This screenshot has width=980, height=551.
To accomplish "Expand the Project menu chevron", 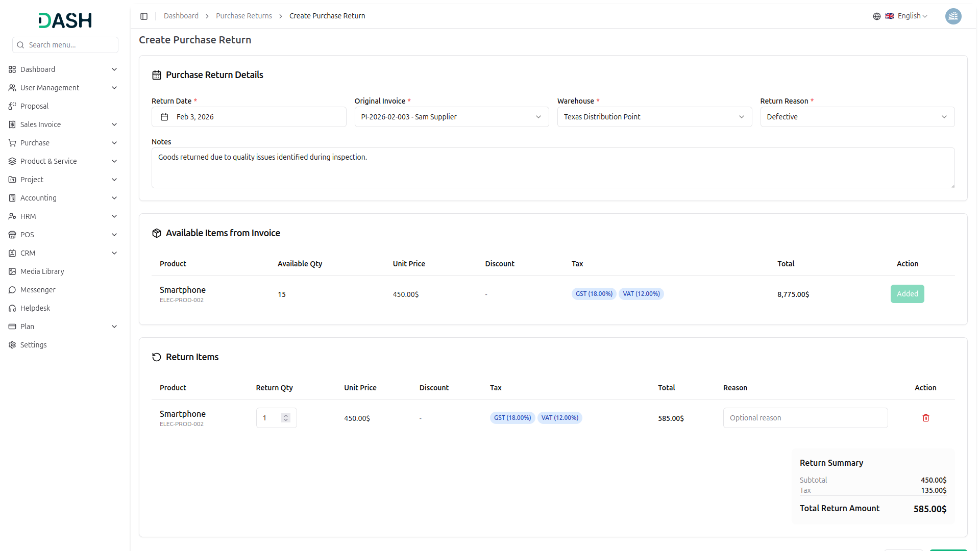I will (x=114, y=180).
